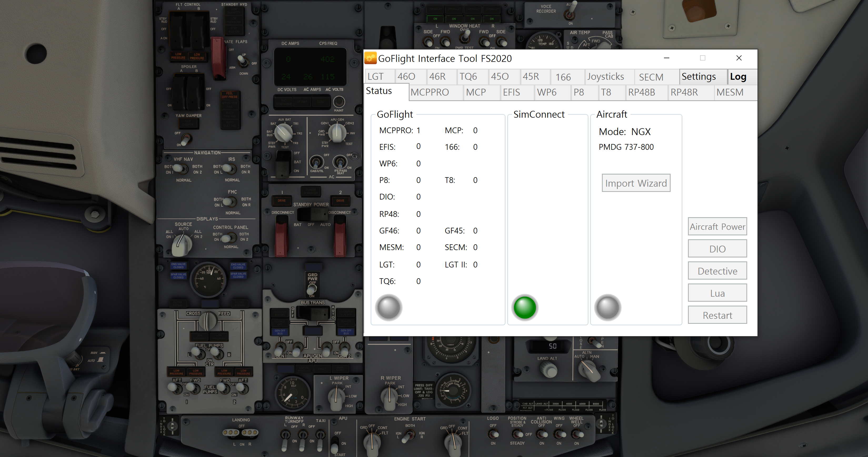
Task: Toggle the cockpit IFE/PASS SEAT switch
Action: pos(340,162)
